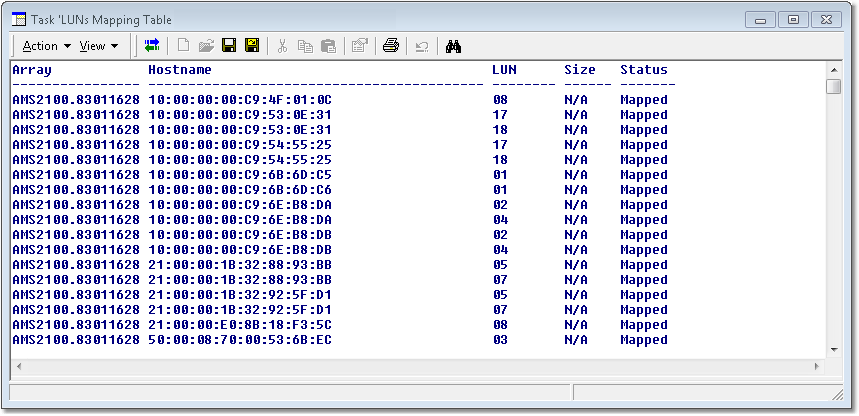Screen dimensions: 859x416
Task: Select hostname 10:00:00:00:C9:6B:6D:C6
Action: point(240,190)
